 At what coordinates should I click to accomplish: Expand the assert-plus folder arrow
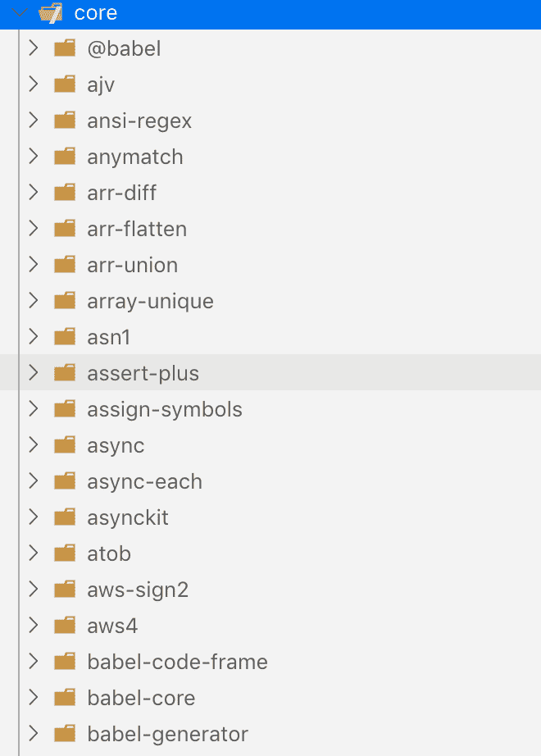point(34,374)
